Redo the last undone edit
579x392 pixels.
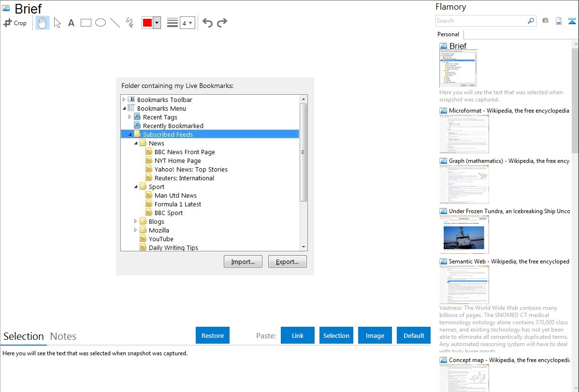click(222, 23)
